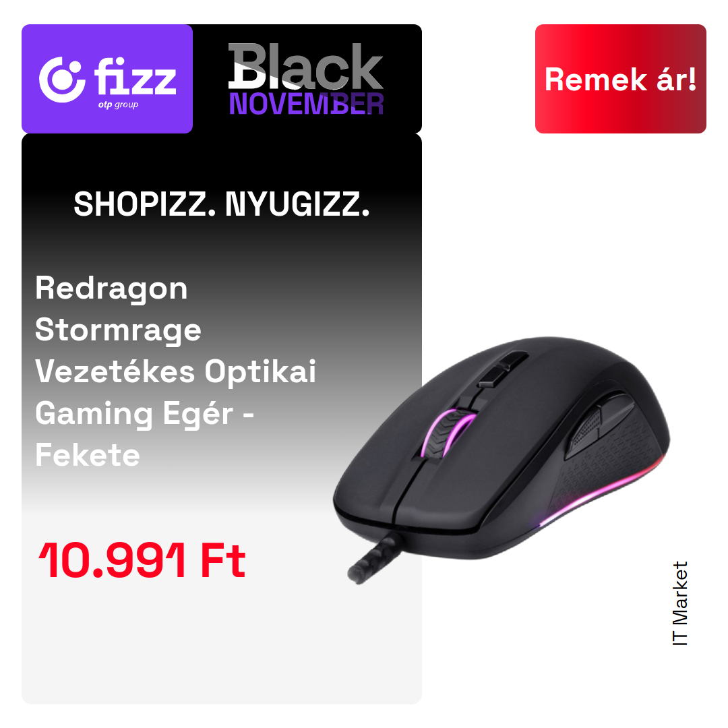Image resolution: width=728 pixels, height=728 pixels.
Task: Click the 10.991 Ft price
Action: tap(142, 560)
